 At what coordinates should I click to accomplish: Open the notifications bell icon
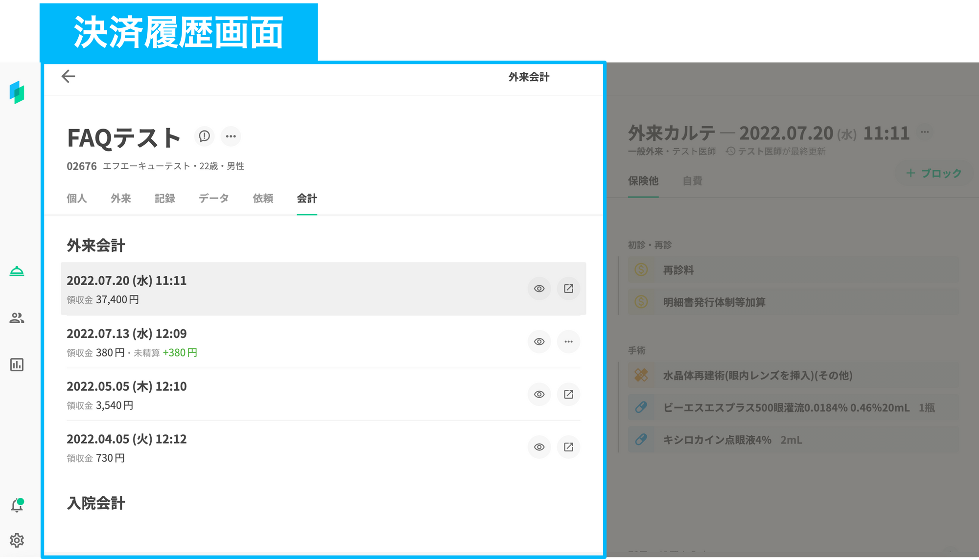tap(17, 505)
